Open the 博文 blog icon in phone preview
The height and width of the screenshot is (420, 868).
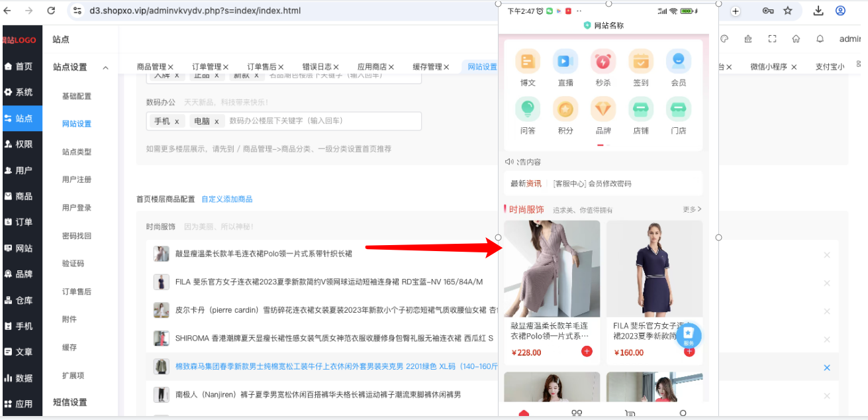[x=528, y=62]
